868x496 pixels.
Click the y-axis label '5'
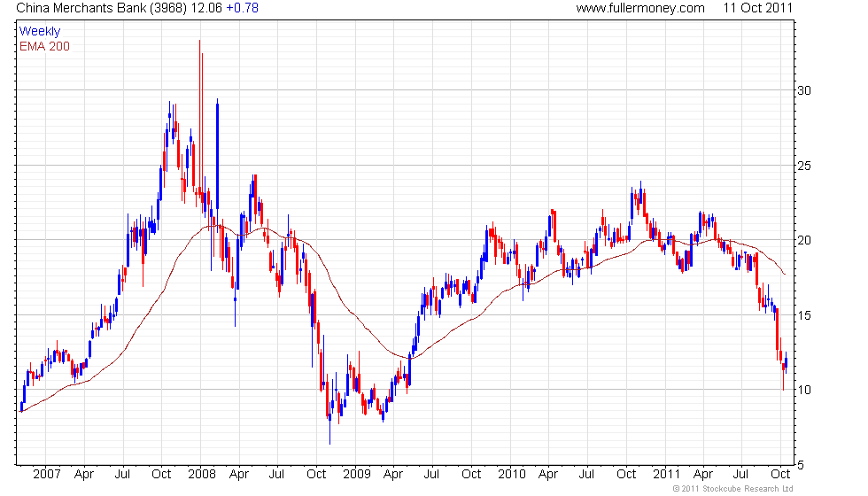(x=801, y=465)
